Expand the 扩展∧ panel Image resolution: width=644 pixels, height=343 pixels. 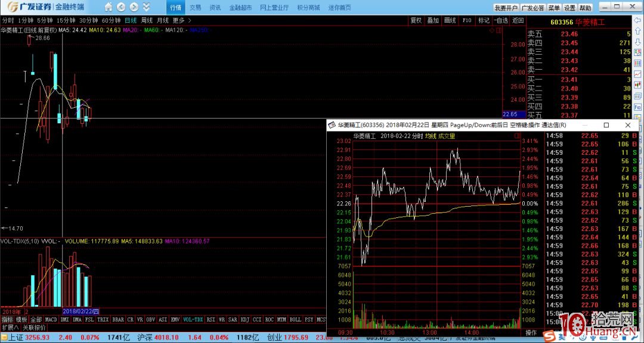(x=10, y=328)
